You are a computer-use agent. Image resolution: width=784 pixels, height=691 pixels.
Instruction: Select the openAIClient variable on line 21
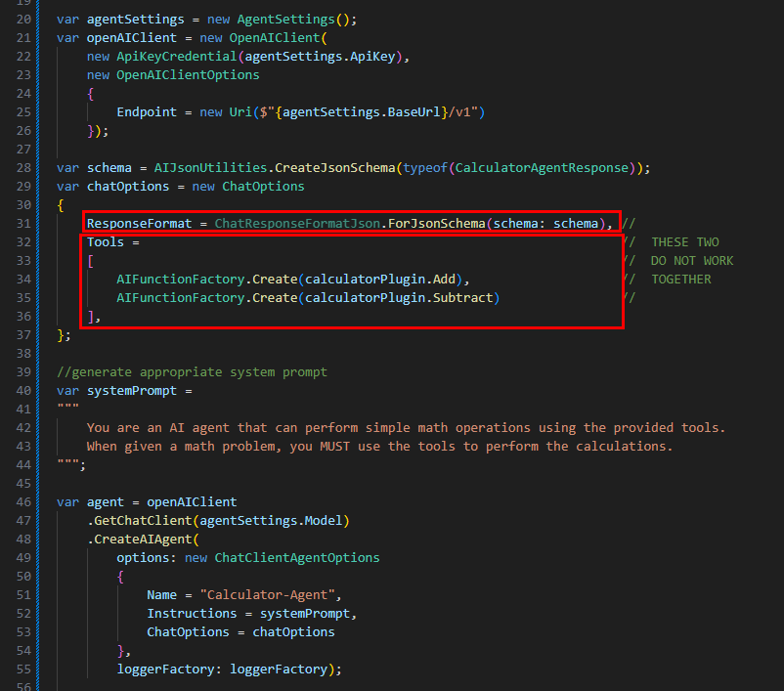tap(132, 38)
